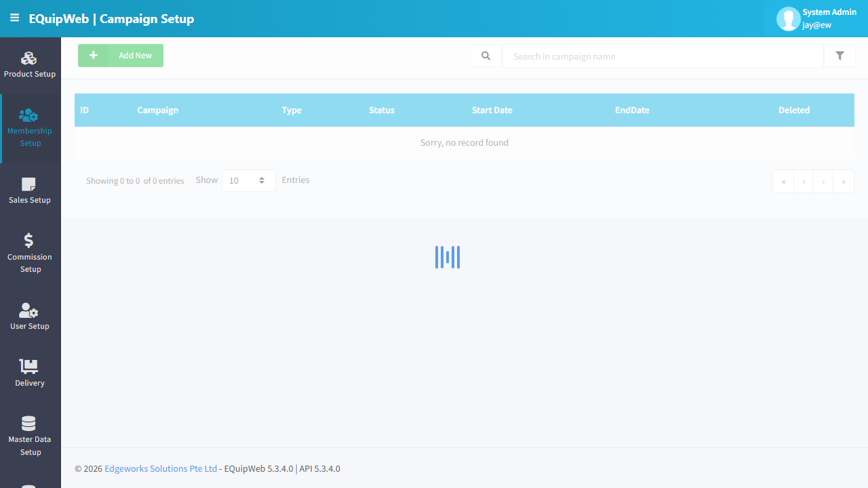The height and width of the screenshot is (488, 868).
Task: Focus the campaign name search field
Action: [663, 56]
